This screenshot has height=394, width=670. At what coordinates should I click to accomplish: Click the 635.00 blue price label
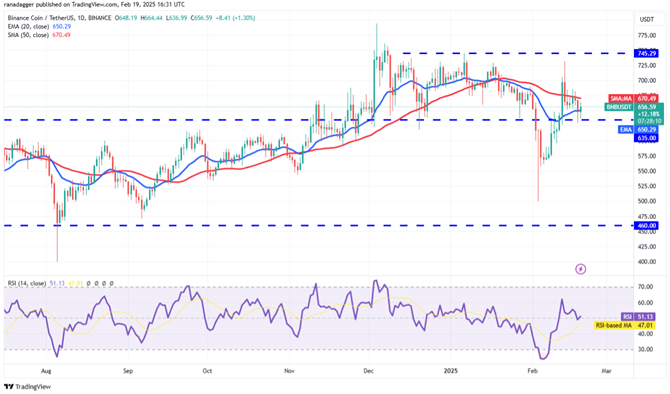[x=646, y=138]
